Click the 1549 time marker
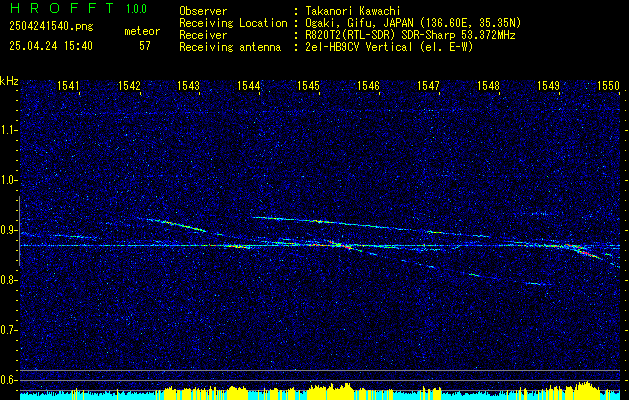The image size is (629, 400). click(x=548, y=85)
